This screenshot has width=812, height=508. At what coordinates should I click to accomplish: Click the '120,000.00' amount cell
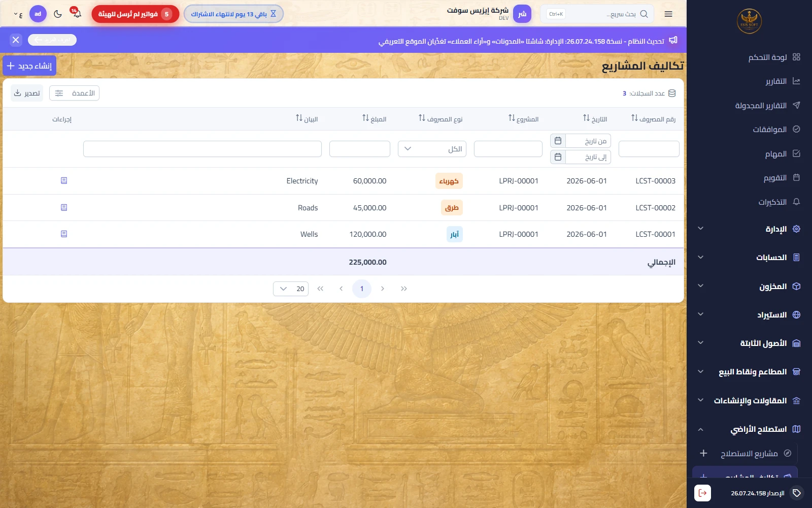point(368,234)
